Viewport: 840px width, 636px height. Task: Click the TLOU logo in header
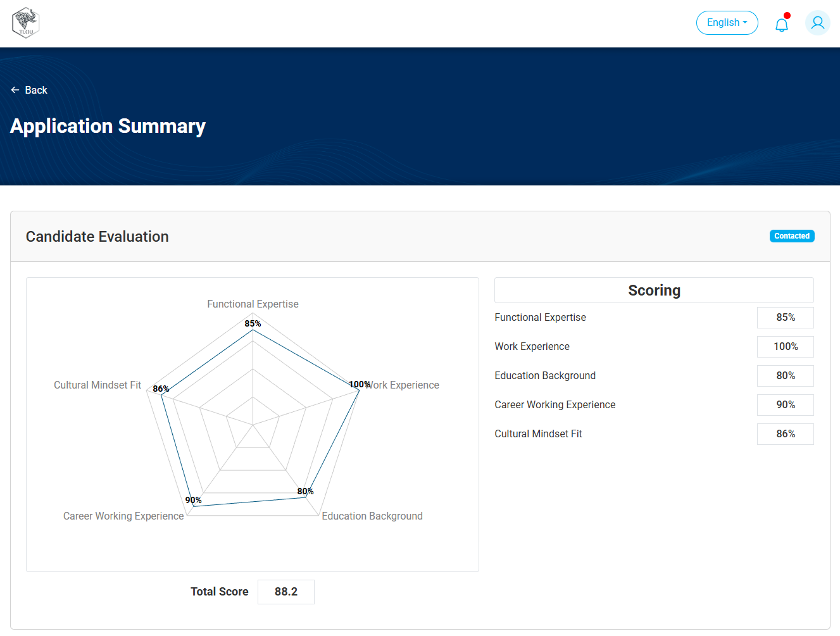point(26,23)
